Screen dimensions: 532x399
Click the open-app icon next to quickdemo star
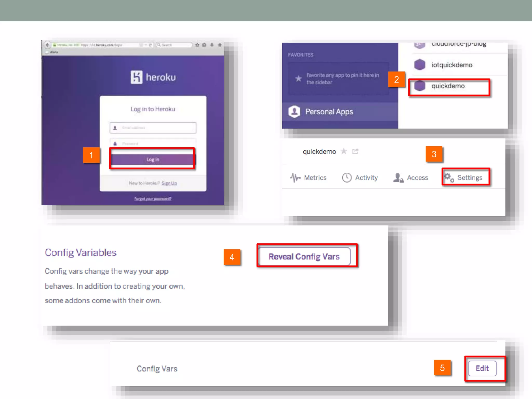[355, 151]
